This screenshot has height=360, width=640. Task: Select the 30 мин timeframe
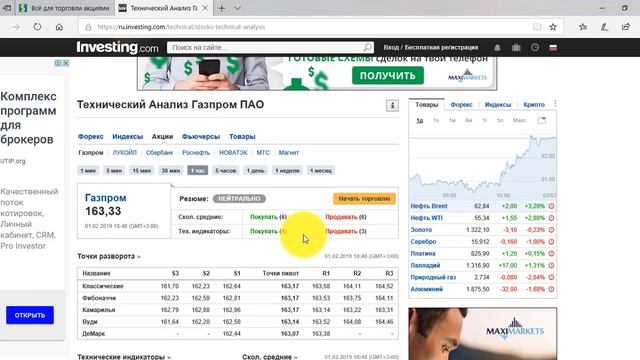(x=171, y=171)
